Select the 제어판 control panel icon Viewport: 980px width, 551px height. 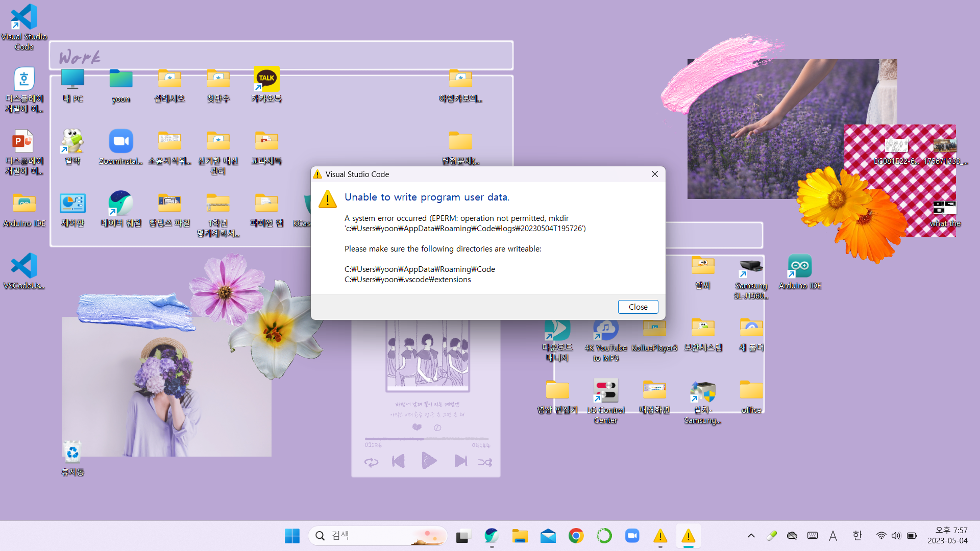pyautogui.click(x=72, y=209)
